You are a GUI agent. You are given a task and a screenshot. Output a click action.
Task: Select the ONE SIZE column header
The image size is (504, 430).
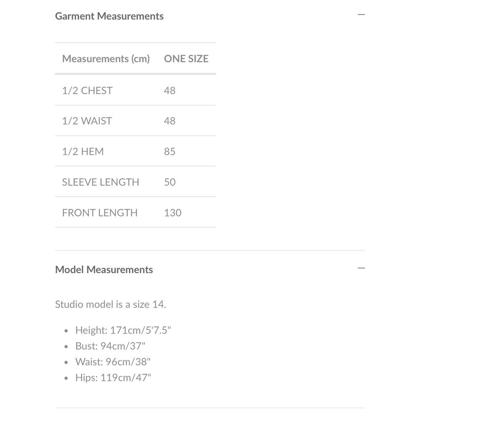tap(186, 58)
